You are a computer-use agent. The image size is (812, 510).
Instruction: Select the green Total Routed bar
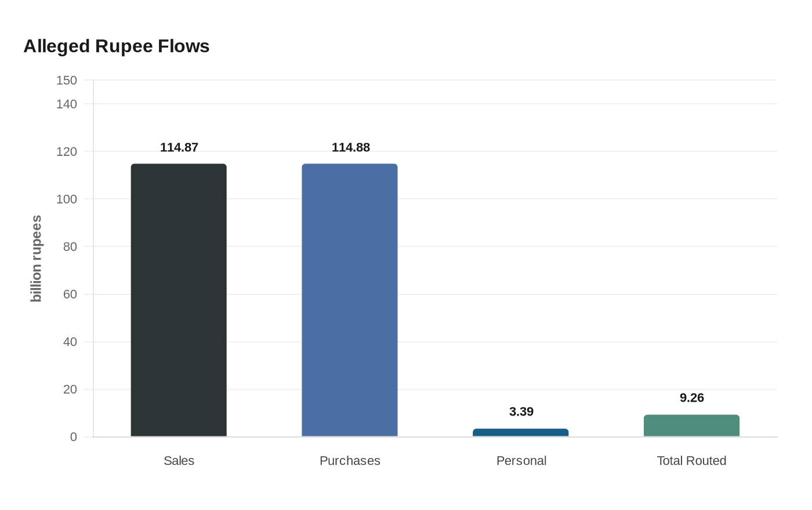click(x=691, y=426)
